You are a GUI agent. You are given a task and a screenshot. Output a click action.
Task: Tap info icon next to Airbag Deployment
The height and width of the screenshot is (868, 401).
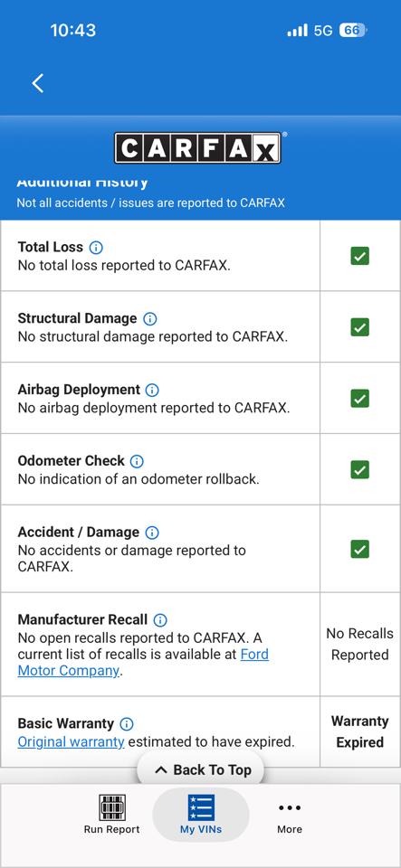pos(152,390)
